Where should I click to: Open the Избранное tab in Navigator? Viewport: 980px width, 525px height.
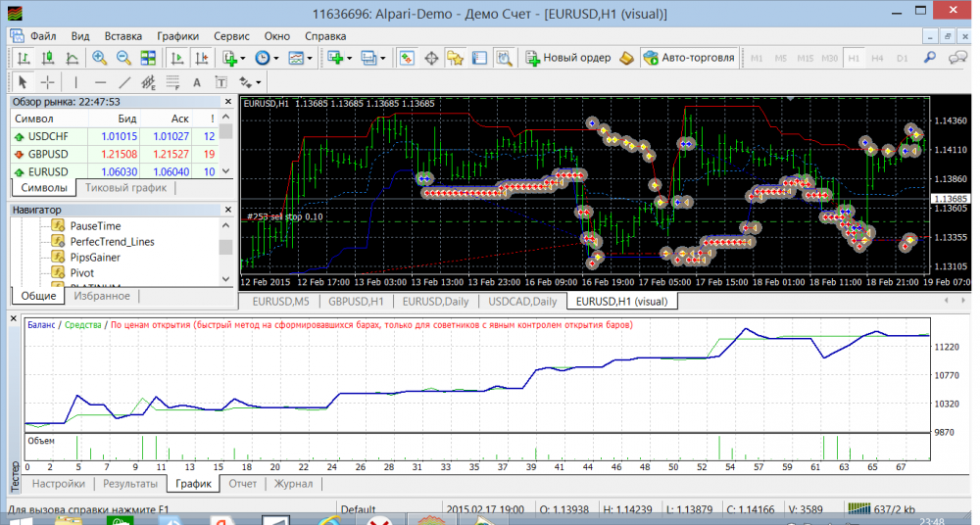[102, 296]
